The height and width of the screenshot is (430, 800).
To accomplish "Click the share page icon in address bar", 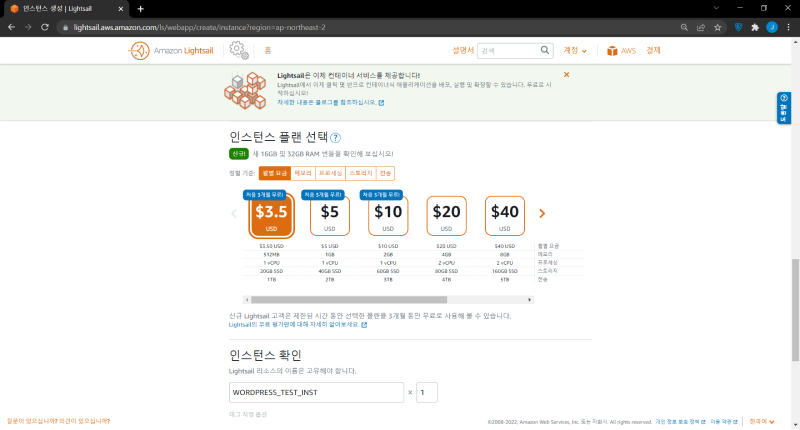I will point(701,27).
